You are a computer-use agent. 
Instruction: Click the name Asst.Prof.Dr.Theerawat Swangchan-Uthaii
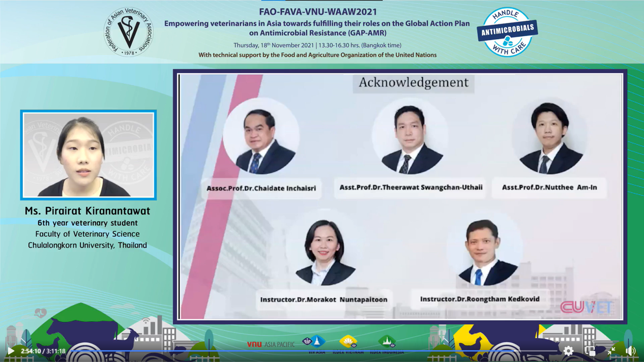[x=411, y=187]
